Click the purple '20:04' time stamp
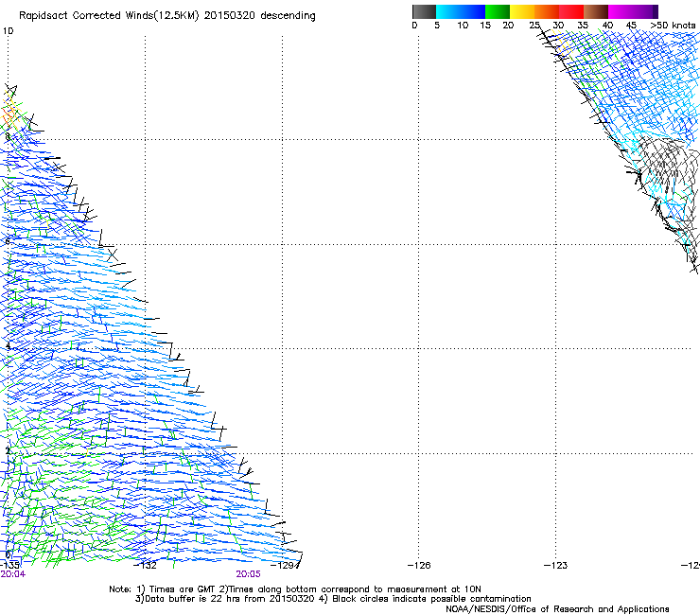 tap(13, 574)
